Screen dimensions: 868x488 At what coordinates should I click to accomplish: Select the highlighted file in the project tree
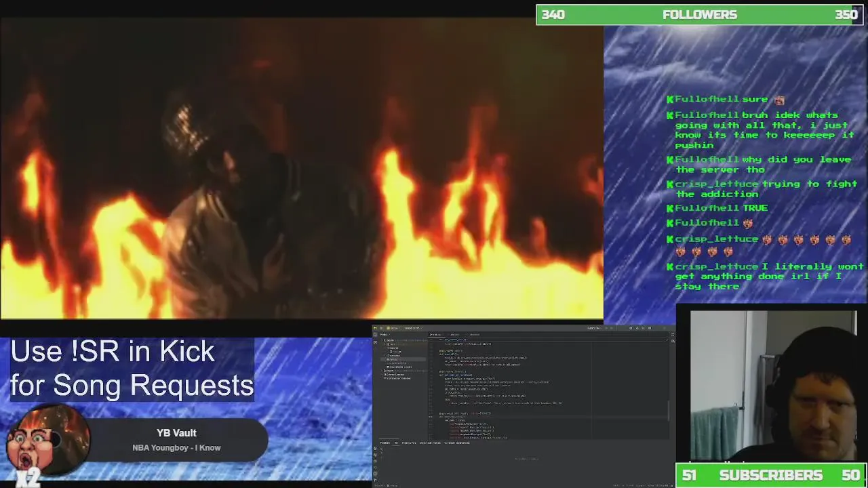click(x=403, y=359)
